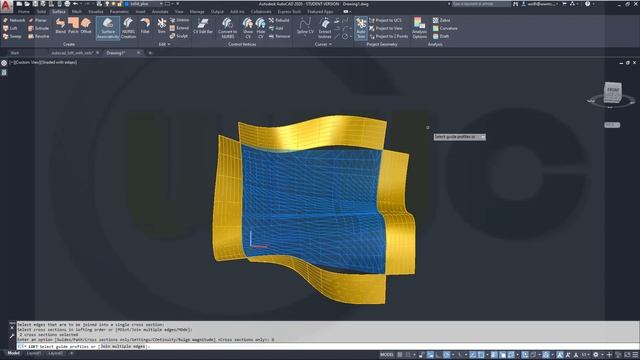Image resolution: width=640 pixels, height=360 pixels.
Task: Click Project to View
Action: coord(386,28)
